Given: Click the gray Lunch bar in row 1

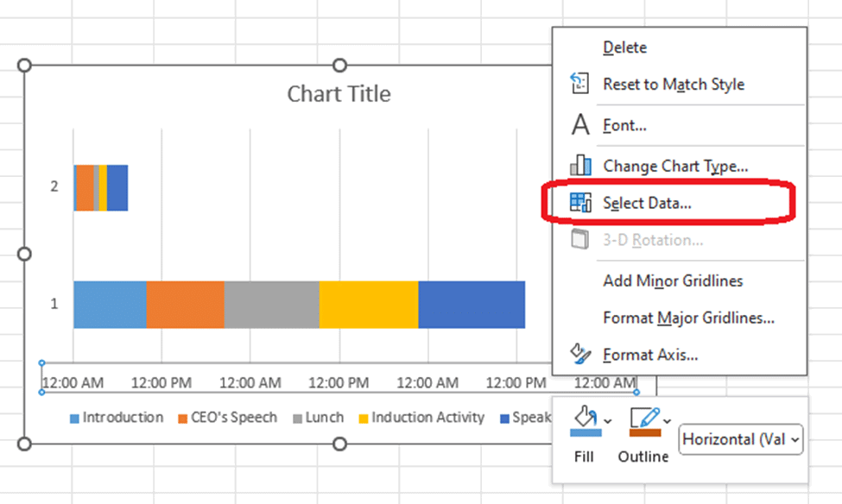Looking at the screenshot, I should (271, 305).
